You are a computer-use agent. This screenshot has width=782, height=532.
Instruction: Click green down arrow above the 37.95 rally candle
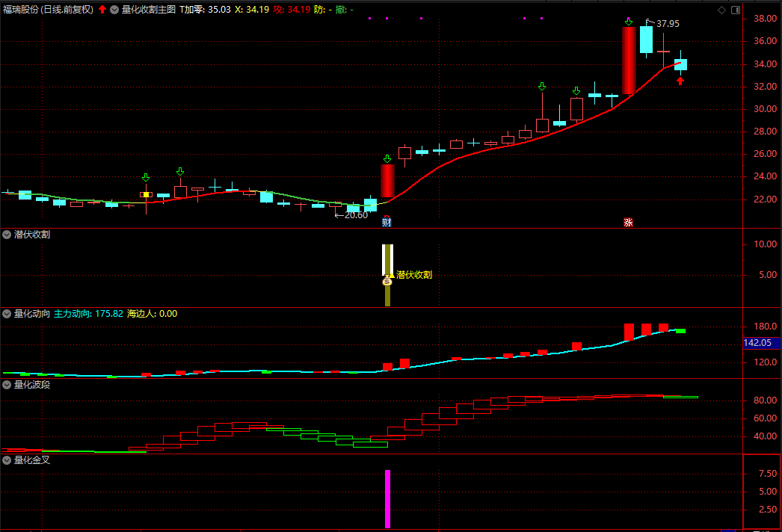click(x=629, y=22)
